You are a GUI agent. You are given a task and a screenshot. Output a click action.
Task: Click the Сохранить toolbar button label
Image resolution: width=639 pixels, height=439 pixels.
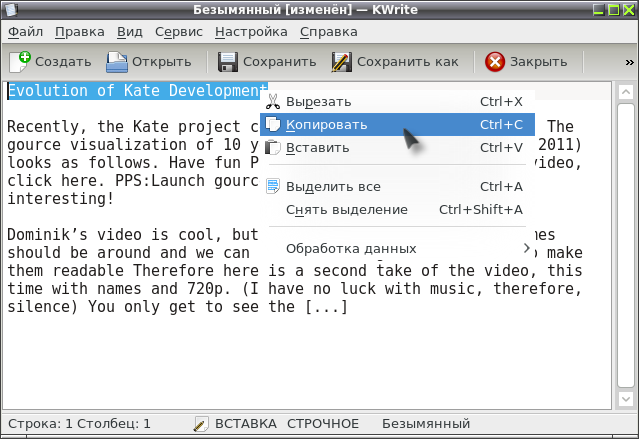(x=280, y=62)
